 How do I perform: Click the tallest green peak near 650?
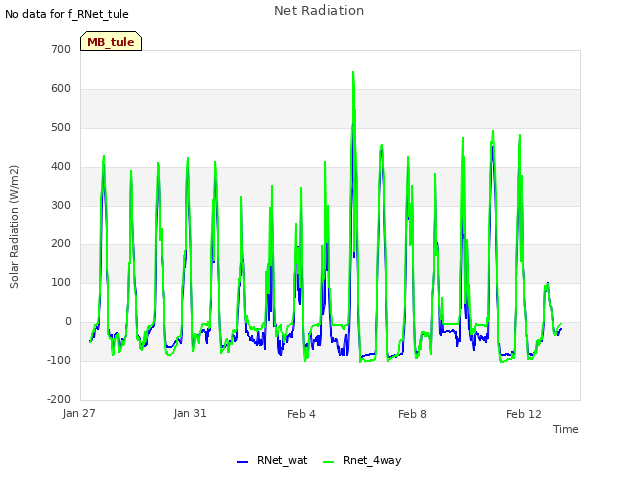pyautogui.click(x=353, y=73)
